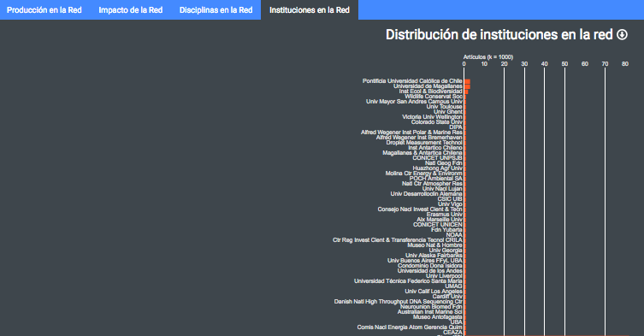Download the institutions distribution chart

622,35
